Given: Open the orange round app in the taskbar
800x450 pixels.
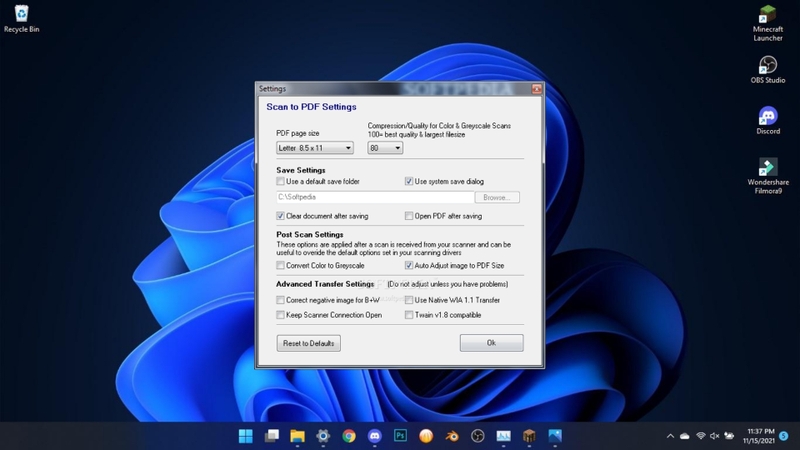Looking at the screenshot, I should click(426, 436).
